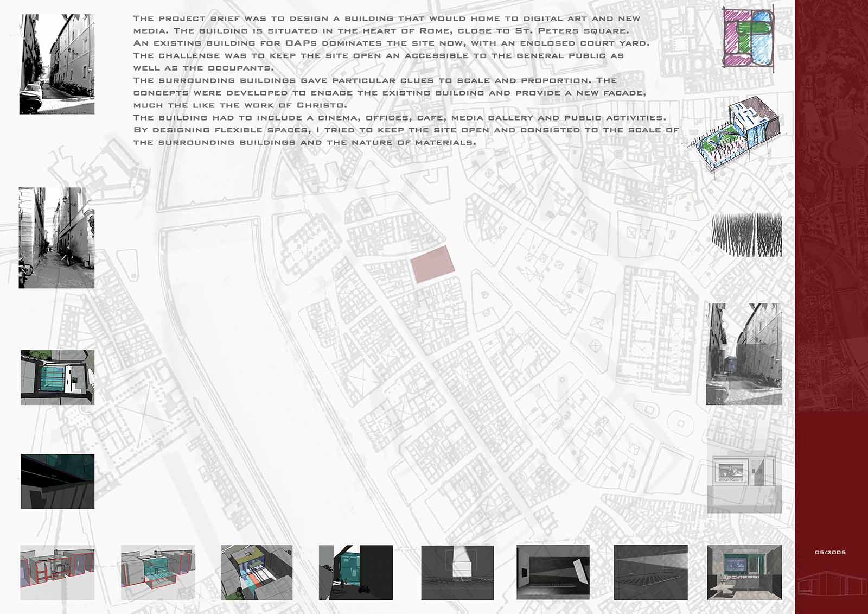Viewport: 868px width, 614px height.
Task: Open the top-left black and white street photo
Action: tap(57, 64)
